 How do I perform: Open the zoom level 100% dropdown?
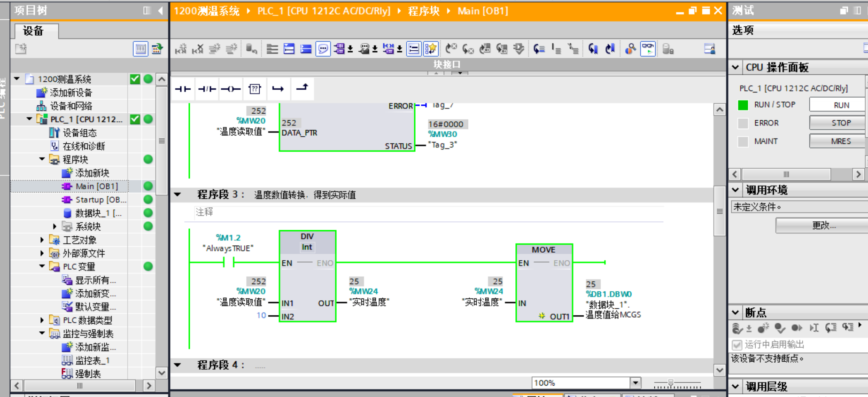(x=635, y=383)
